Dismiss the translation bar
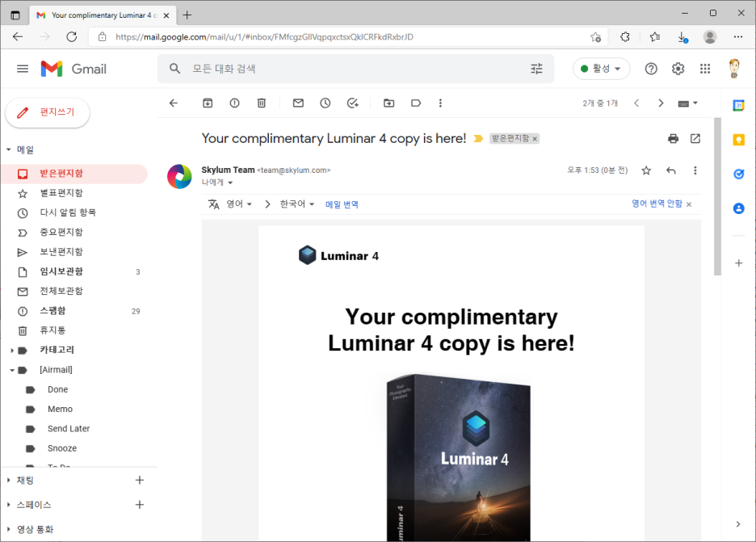Viewport: 756px width, 542px height. click(x=689, y=204)
